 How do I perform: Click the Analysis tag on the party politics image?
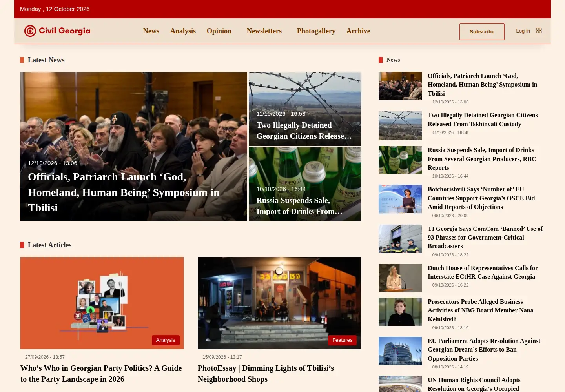(166, 340)
